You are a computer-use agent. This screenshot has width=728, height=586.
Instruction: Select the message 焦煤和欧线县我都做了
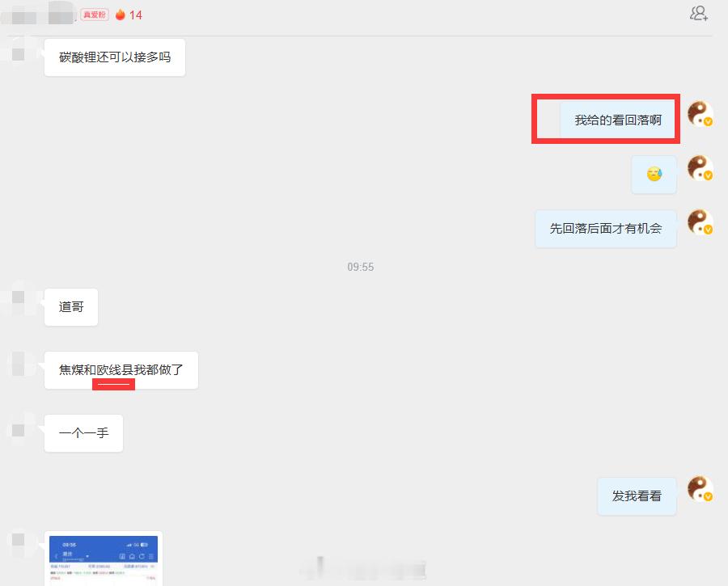tap(121, 370)
